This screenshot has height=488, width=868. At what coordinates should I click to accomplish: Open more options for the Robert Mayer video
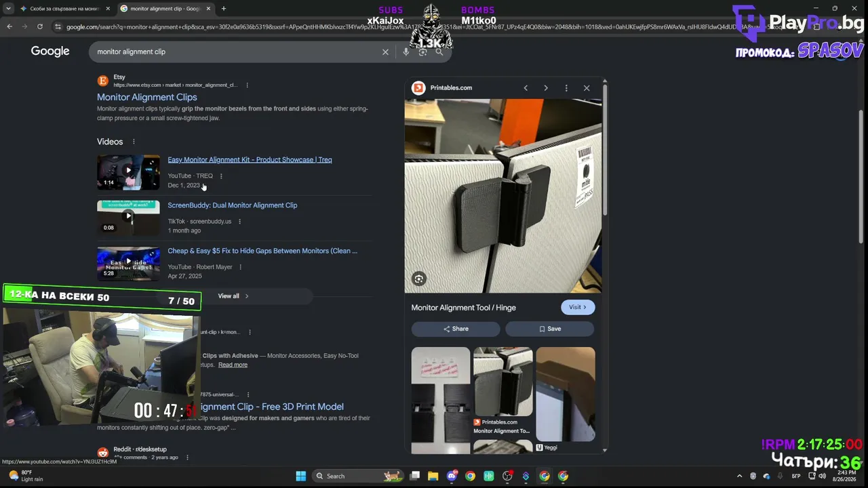(x=240, y=267)
